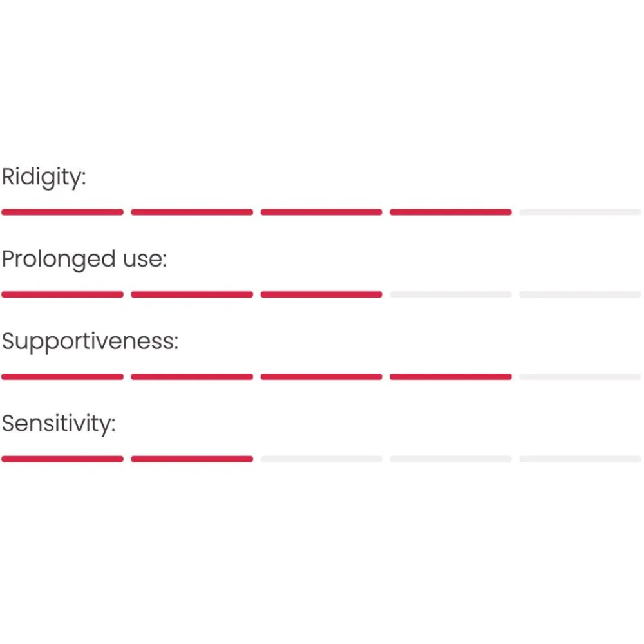
Task: Select the Prolonged use label
Action: coord(84,259)
